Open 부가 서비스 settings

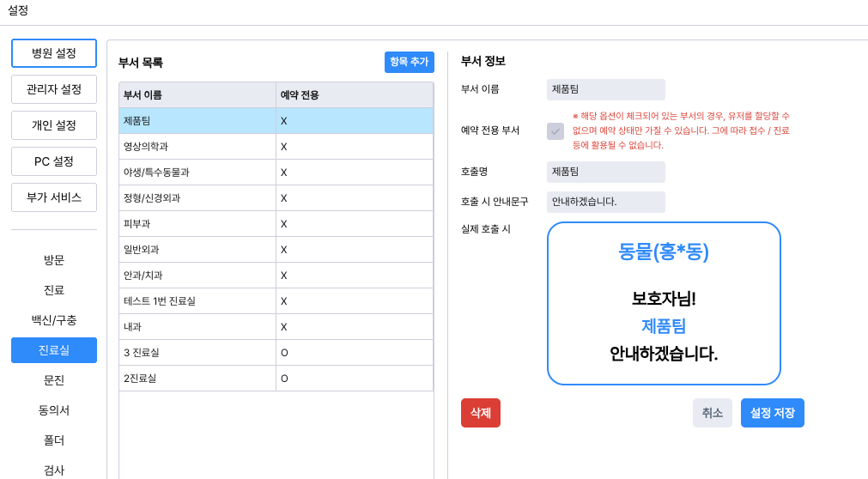[x=54, y=197]
